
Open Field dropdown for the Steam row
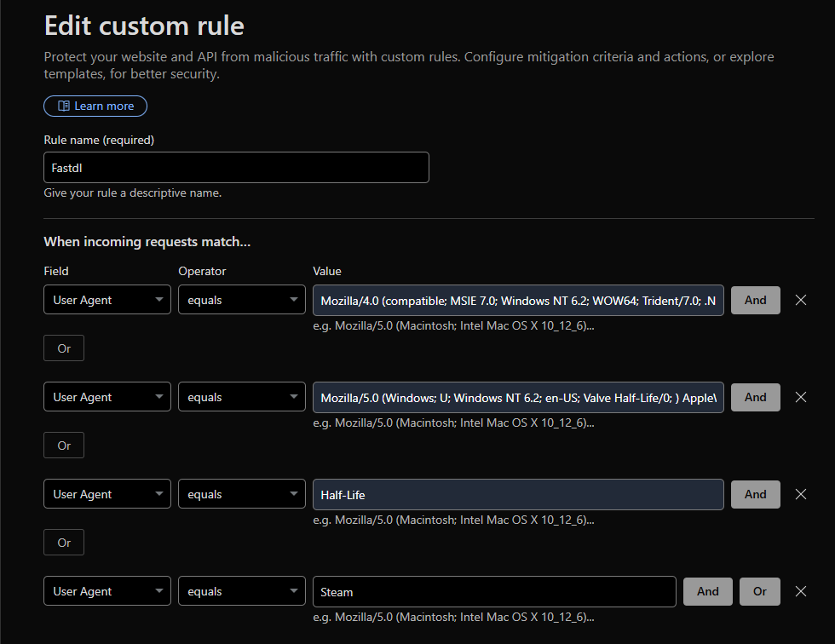click(107, 591)
